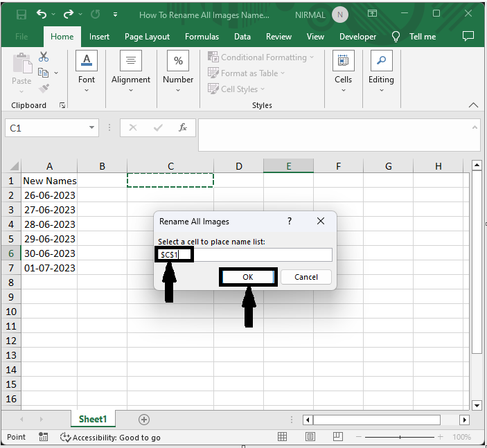The image size is (487, 448).
Task: Cancel the formula bar entry
Action: coord(133,127)
